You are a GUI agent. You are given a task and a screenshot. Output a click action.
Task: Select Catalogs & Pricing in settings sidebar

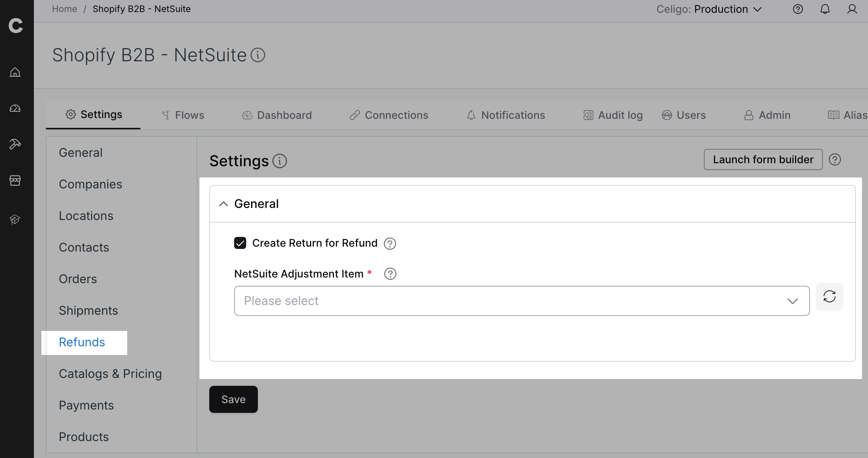(110, 374)
